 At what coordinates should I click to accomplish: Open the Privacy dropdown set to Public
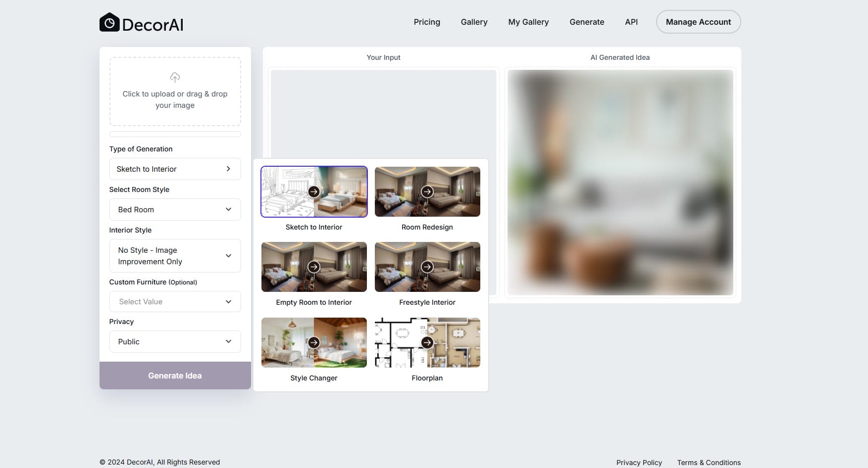coord(175,342)
